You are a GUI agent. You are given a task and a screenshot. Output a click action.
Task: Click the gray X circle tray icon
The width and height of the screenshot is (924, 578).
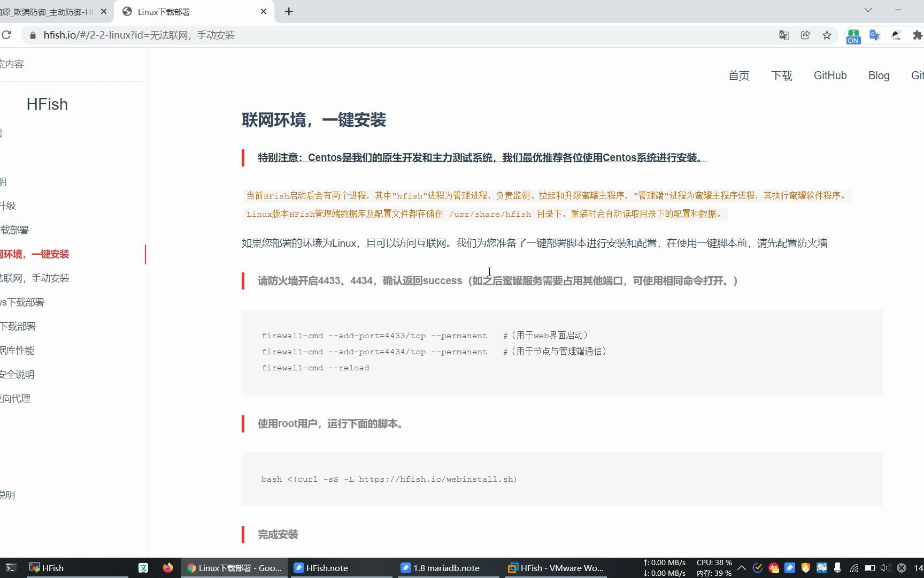[x=902, y=568]
